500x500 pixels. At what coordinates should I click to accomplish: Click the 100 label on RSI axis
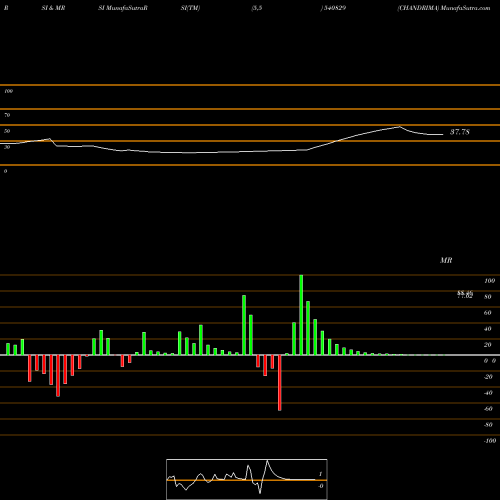click(x=8, y=91)
